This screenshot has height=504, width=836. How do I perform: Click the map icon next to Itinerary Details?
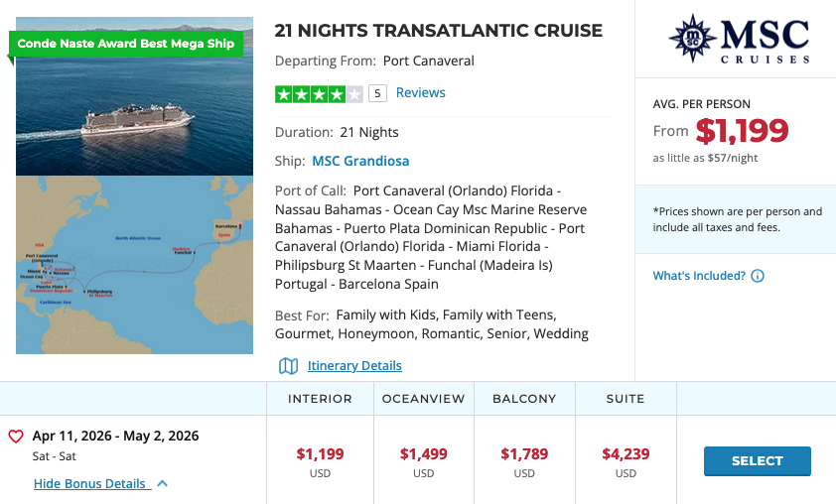click(289, 366)
